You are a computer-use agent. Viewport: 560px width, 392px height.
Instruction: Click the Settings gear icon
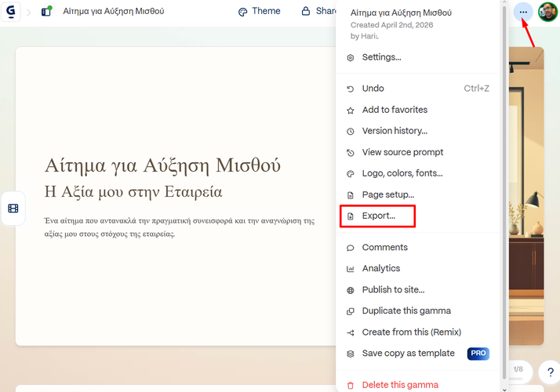pyautogui.click(x=351, y=58)
